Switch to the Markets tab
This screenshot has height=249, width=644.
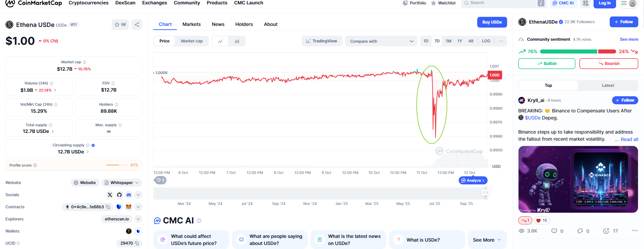click(191, 24)
